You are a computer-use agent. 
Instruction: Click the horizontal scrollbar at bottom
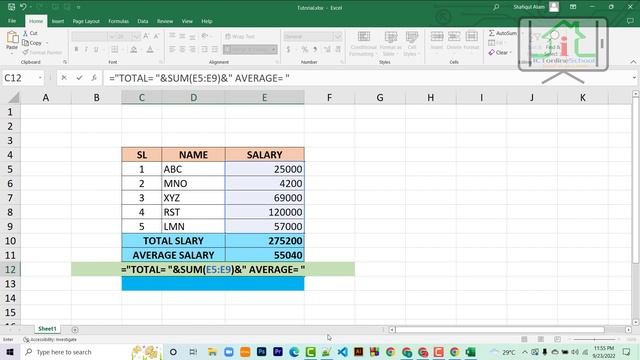pyautogui.click(x=500, y=329)
